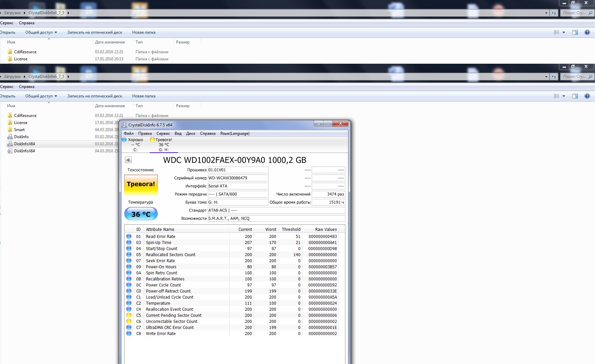The image size is (595, 364).
Task: Click the power-on count value 3474 раз
Action: [329, 194]
